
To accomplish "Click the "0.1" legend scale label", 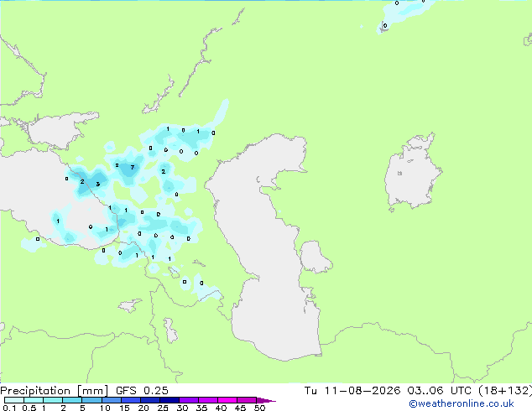I will [9, 408].
